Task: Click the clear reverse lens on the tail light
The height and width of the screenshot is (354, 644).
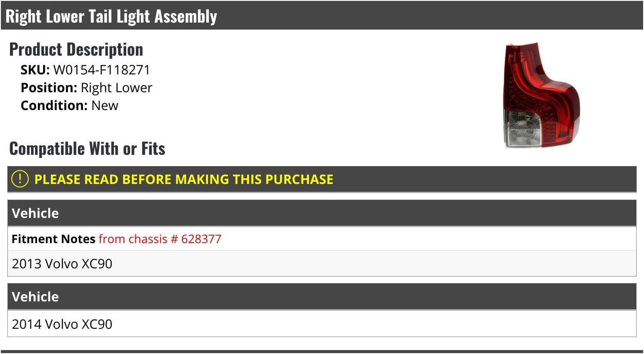Action: coord(522,128)
